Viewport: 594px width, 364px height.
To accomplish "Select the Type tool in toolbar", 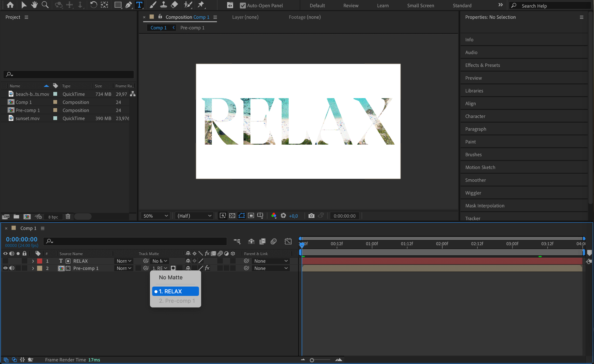I will [x=139, y=5].
